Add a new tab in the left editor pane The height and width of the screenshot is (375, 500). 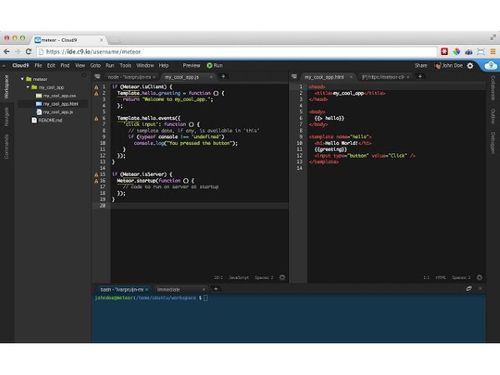click(x=223, y=76)
